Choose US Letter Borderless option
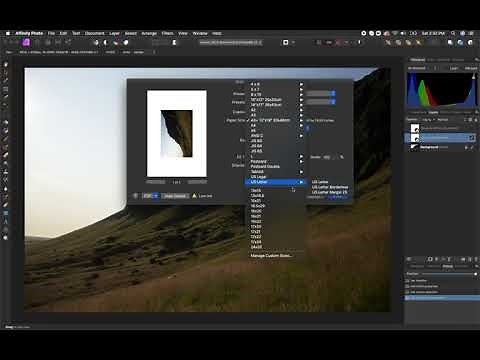Image resolution: width=480 pixels, height=360 pixels. pyautogui.click(x=329, y=187)
